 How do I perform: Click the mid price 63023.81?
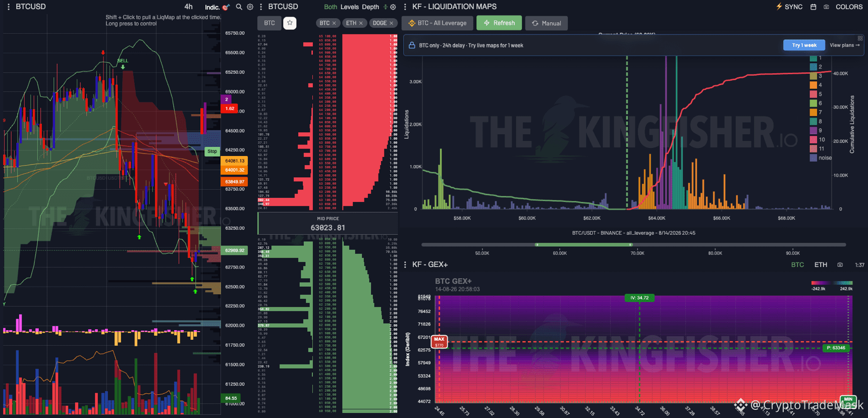(328, 228)
